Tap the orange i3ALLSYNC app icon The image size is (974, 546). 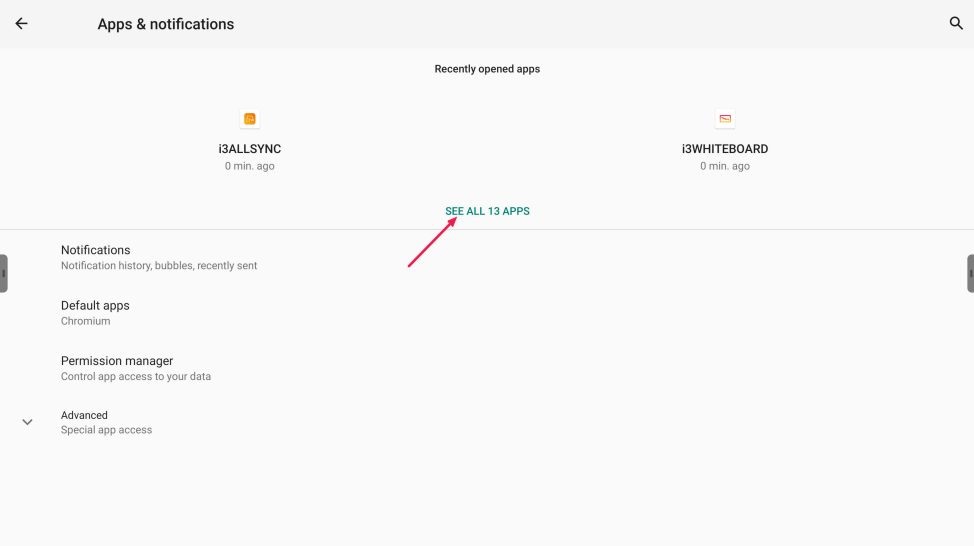click(250, 119)
